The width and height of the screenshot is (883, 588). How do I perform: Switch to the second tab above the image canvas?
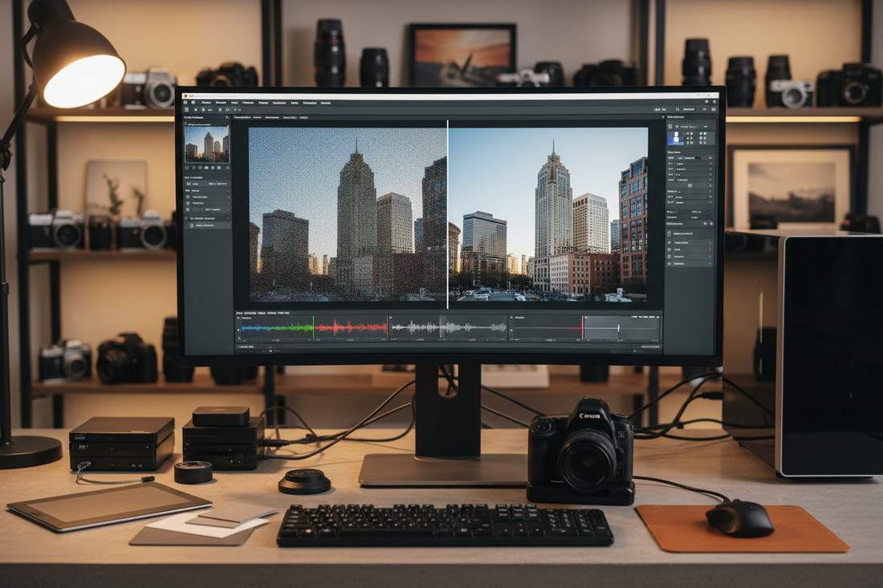(257, 116)
